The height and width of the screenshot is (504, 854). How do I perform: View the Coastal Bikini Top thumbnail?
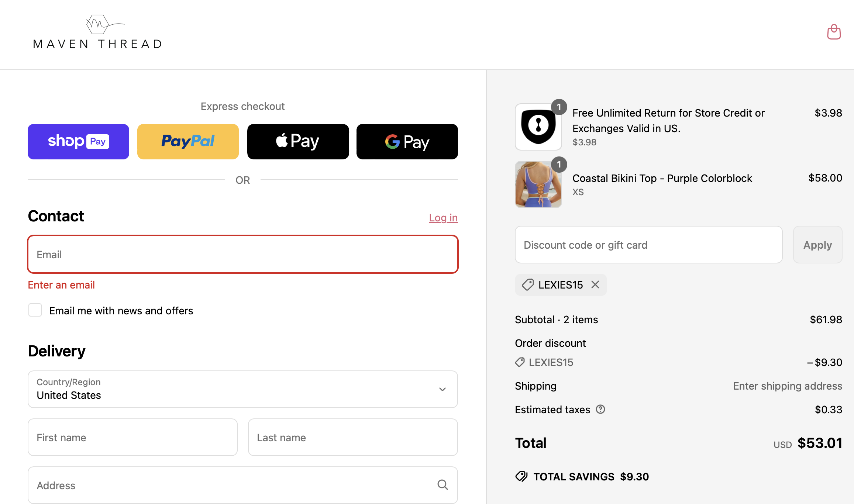tap(538, 184)
